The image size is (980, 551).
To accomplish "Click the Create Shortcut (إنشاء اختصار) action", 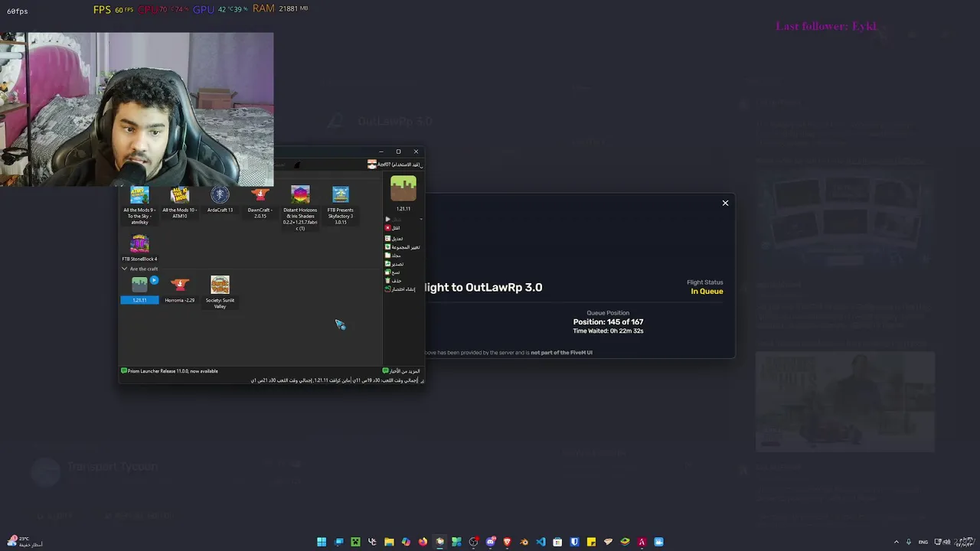I will (x=400, y=289).
